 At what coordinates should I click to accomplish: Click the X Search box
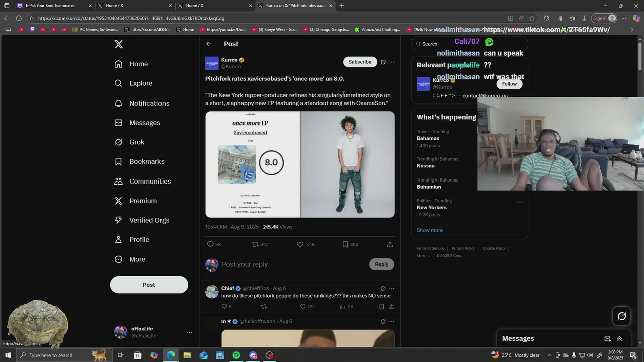469,44
